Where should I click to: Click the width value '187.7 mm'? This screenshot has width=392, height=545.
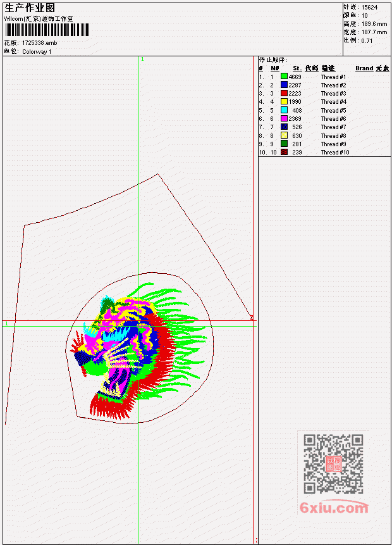coord(374,32)
